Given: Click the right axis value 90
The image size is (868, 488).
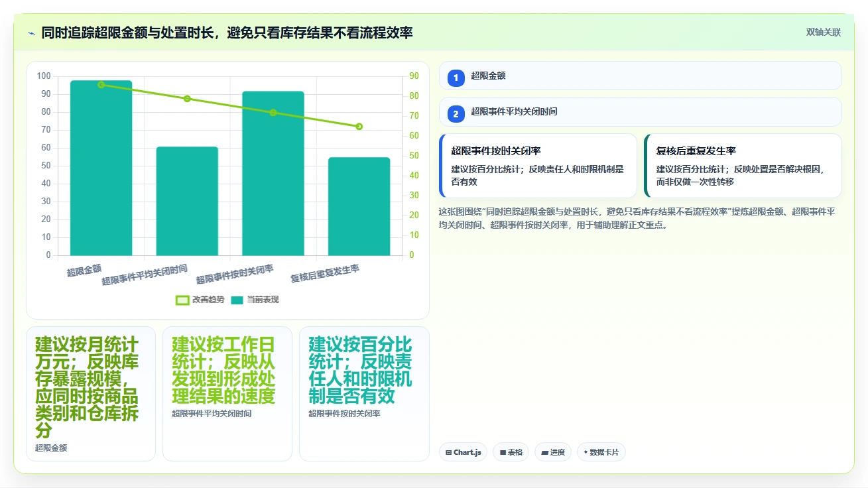Looking at the screenshot, I should [414, 76].
